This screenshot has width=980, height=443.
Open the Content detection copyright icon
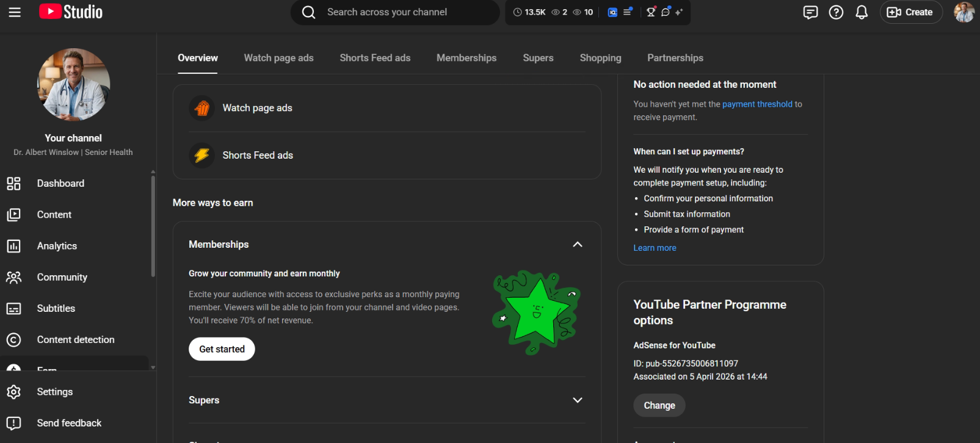(x=13, y=340)
